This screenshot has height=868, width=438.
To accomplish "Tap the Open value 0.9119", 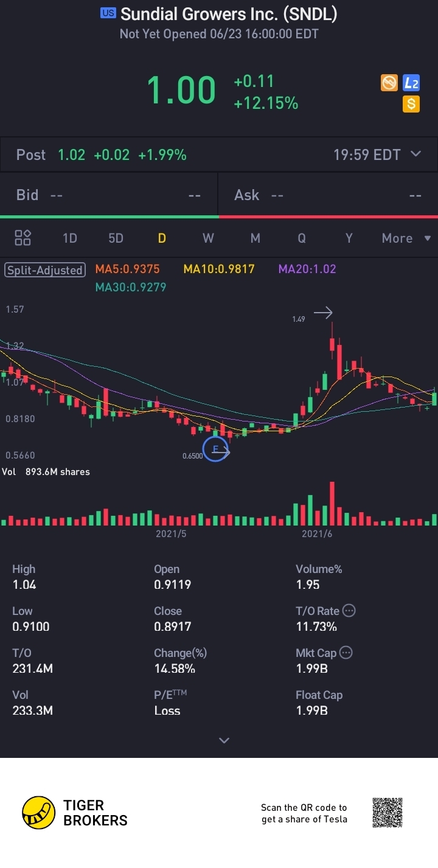I will click(173, 585).
